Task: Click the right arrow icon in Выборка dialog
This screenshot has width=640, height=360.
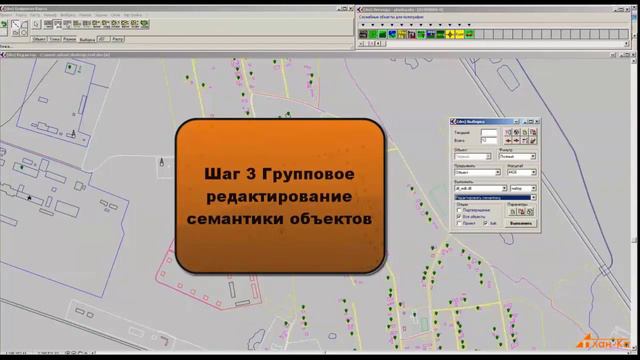Action: [x=516, y=141]
